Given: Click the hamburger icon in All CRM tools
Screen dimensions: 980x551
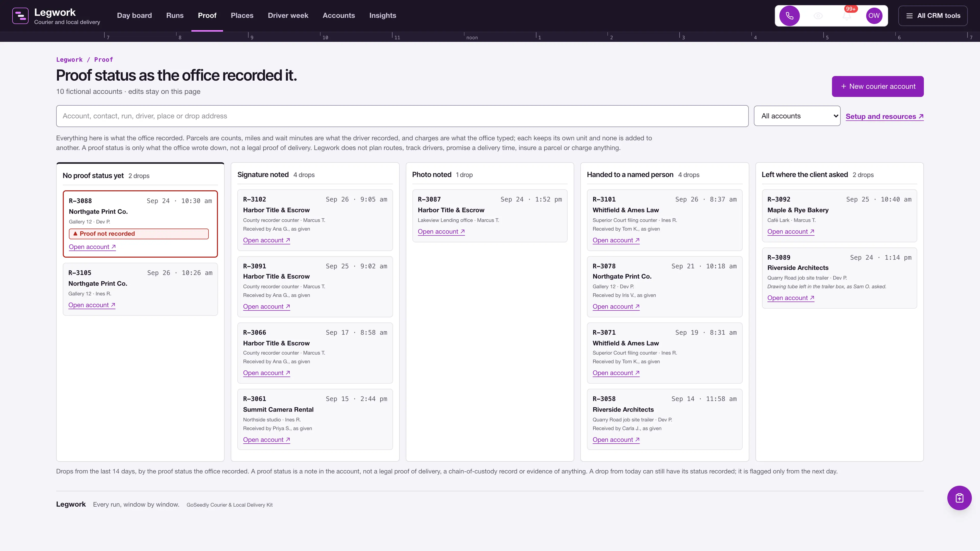Looking at the screenshot, I should 909,16.
